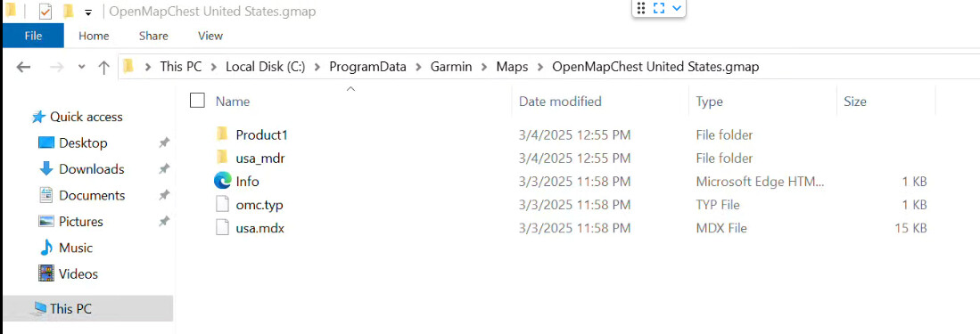Click the Back navigation arrow
The height and width of the screenshot is (334, 980).
(24, 67)
